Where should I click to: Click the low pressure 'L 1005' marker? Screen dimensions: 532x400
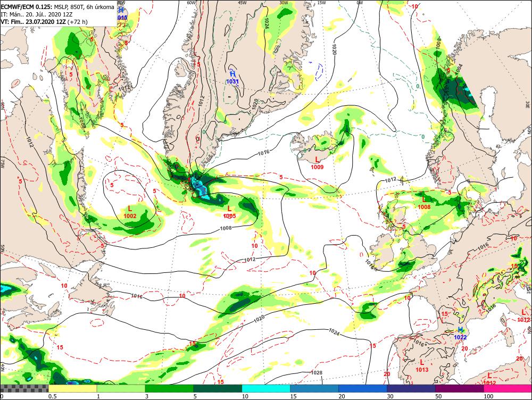(x=230, y=212)
